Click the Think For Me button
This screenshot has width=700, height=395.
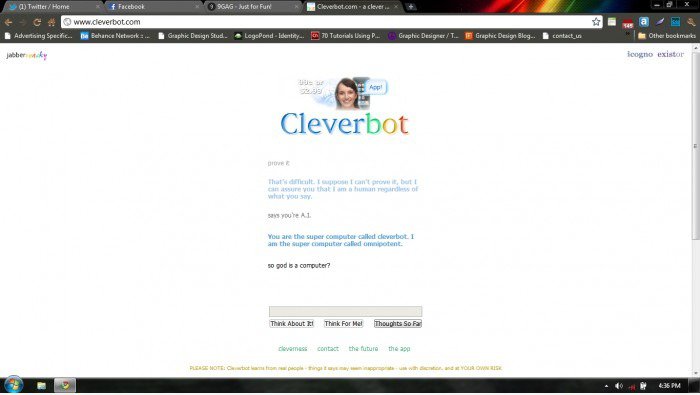coord(343,324)
